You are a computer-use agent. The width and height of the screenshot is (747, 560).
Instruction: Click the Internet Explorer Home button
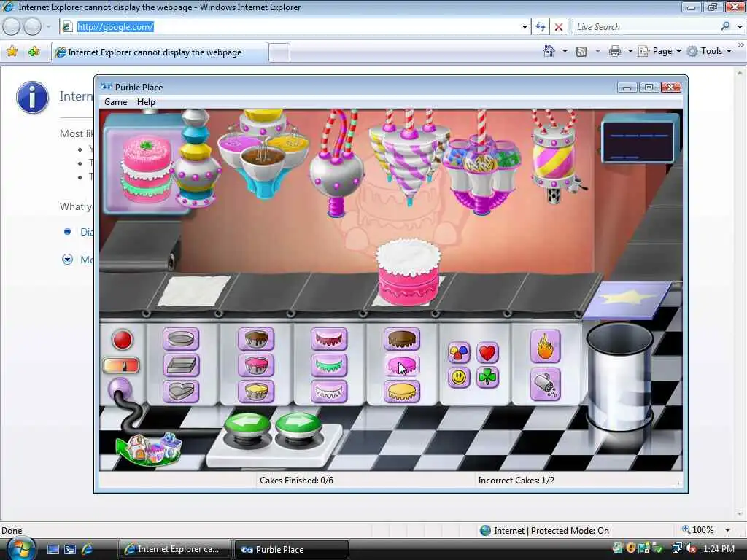click(x=549, y=51)
